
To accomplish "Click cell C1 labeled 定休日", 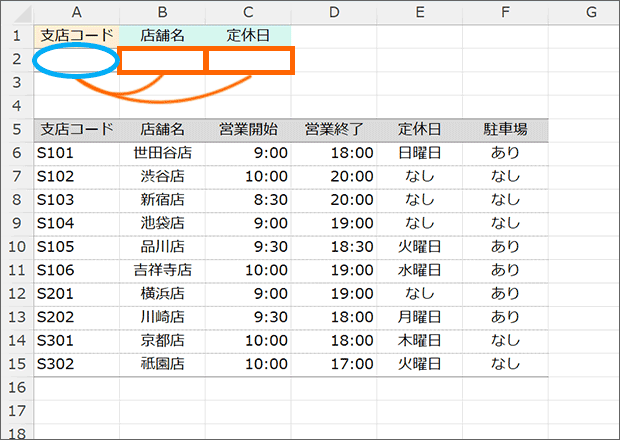I will (x=248, y=36).
